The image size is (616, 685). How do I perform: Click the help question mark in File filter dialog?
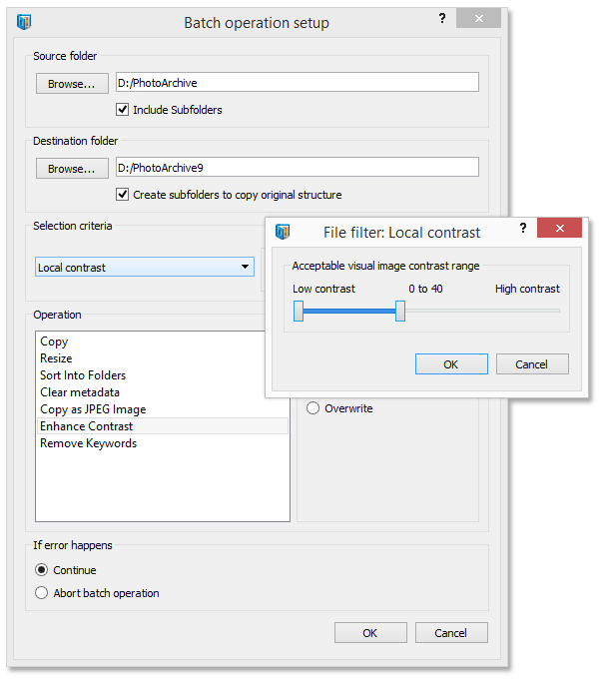(523, 228)
